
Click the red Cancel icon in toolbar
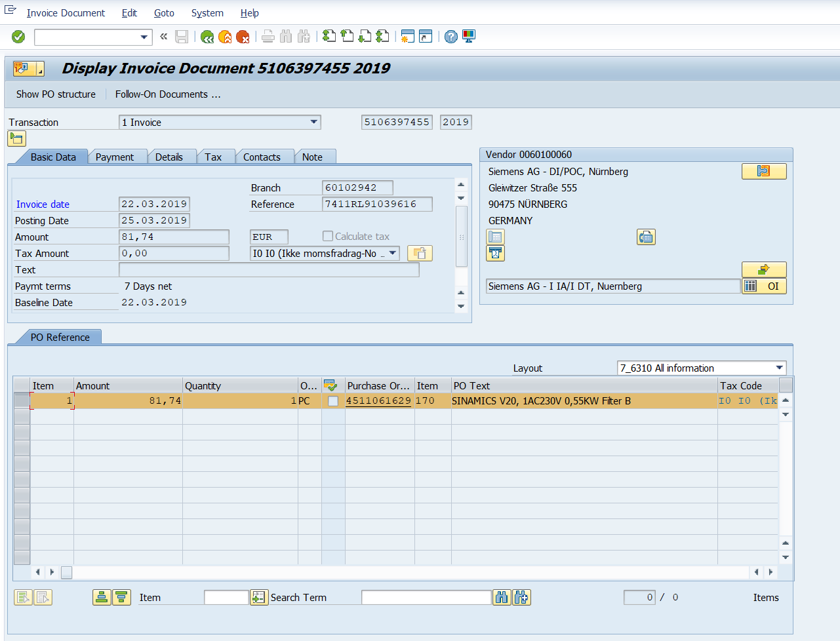[243, 37]
